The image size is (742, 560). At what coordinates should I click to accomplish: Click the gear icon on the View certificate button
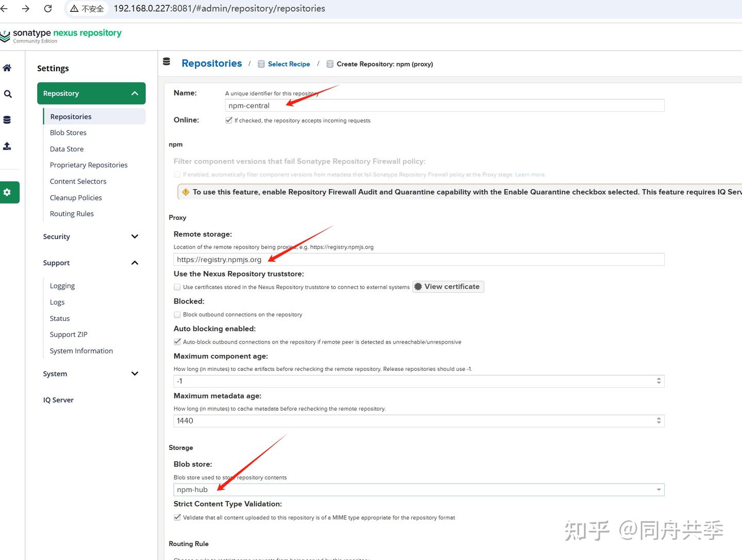pos(417,286)
